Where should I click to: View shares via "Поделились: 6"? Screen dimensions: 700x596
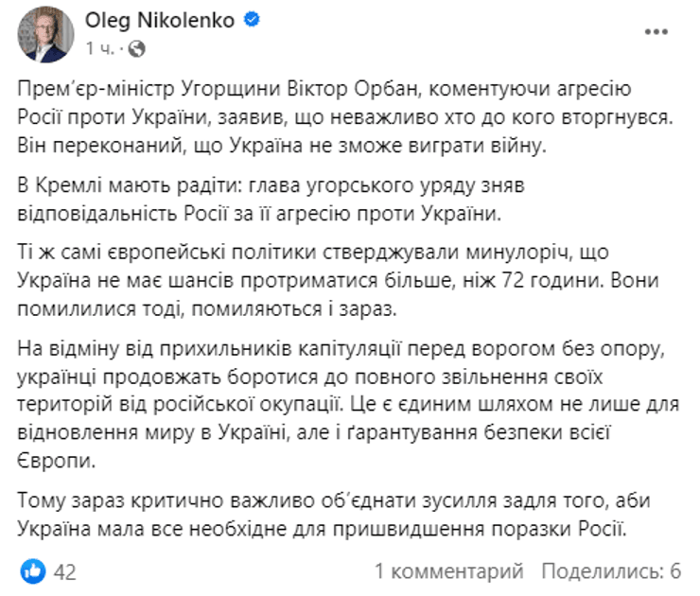[x=611, y=571]
